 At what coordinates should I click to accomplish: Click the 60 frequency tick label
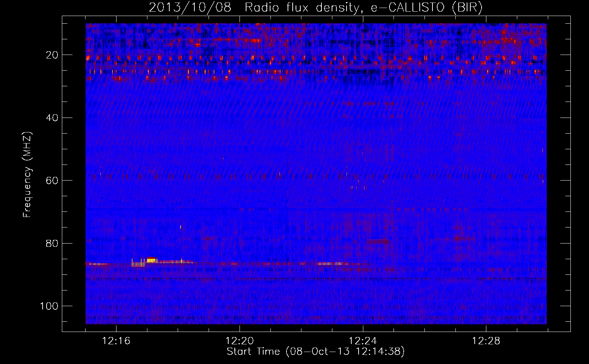coord(52,181)
